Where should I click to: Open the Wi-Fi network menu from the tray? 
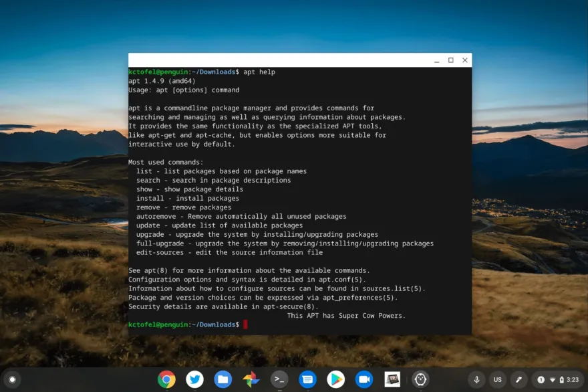click(x=553, y=379)
